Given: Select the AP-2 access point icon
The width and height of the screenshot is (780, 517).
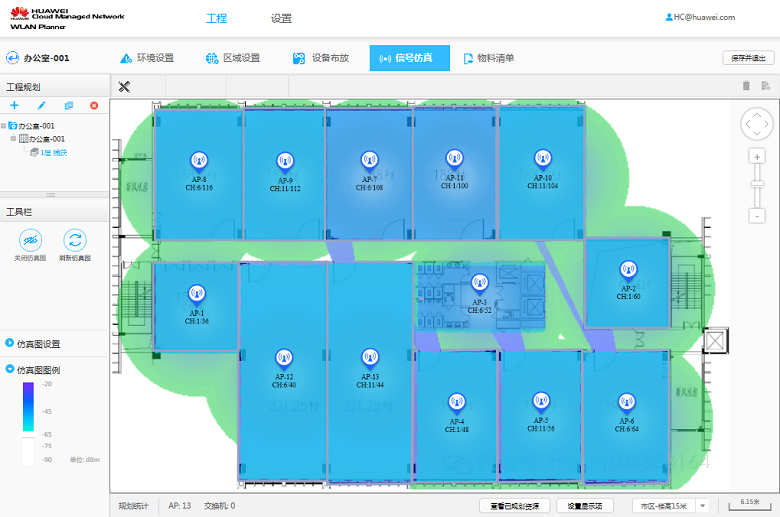Looking at the screenshot, I should pos(628,270).
